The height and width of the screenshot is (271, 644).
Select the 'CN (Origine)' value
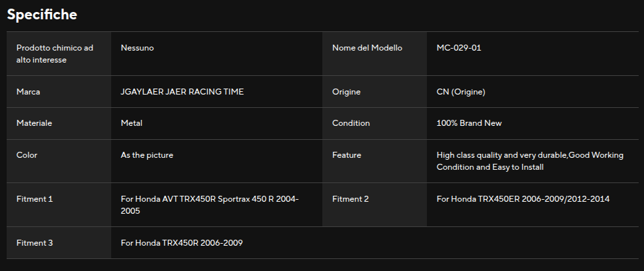point(461,91)
